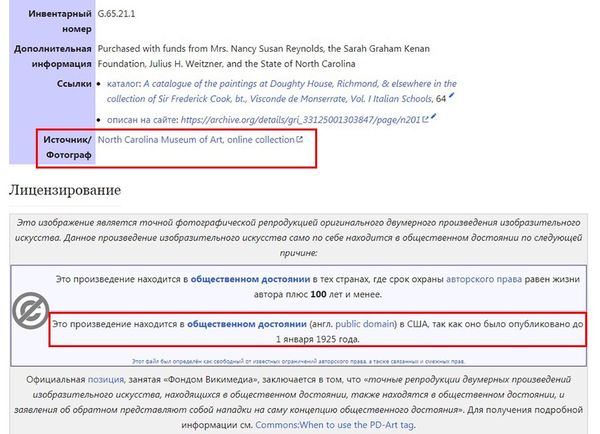Viewport: 600px width, 434px height.
Task: Click the pencil edit icon after catalogue page 64
Action: point(452,96)
